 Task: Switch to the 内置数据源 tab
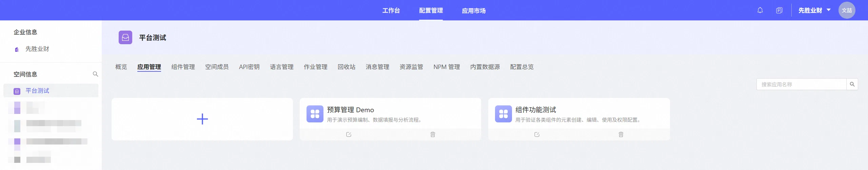485,67
